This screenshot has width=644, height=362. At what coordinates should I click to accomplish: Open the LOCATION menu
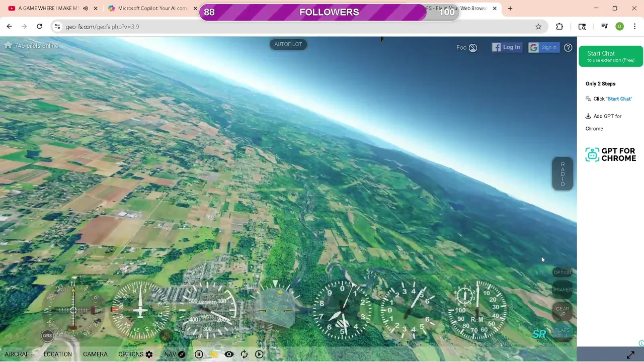tap(57, 354)
